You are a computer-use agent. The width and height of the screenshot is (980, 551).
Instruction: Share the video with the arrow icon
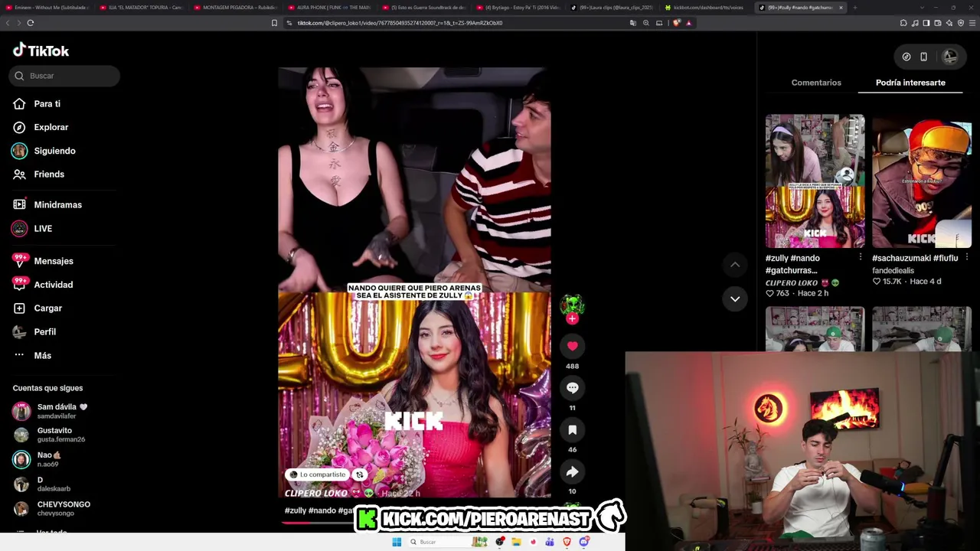(572, 472)
